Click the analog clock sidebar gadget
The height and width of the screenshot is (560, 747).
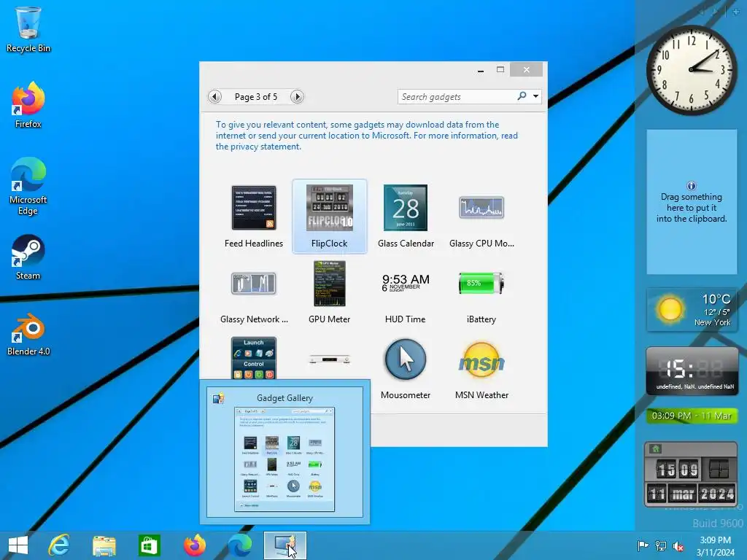692,69
